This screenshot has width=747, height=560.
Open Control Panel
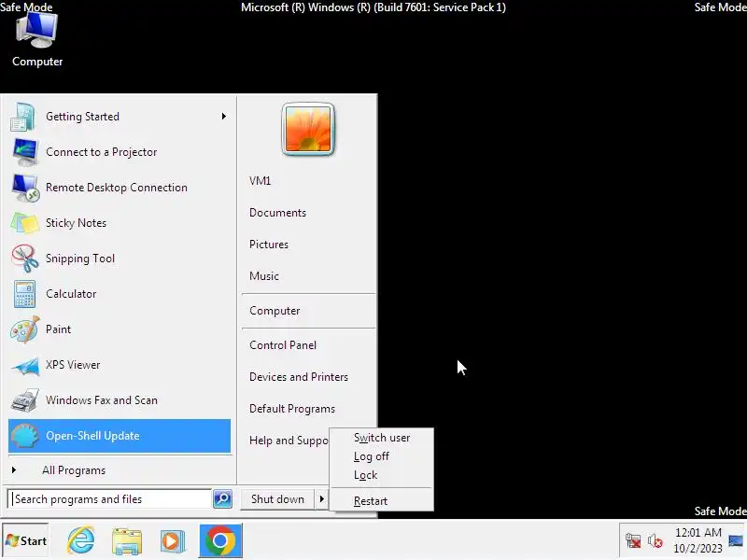[x=283, y=345]
